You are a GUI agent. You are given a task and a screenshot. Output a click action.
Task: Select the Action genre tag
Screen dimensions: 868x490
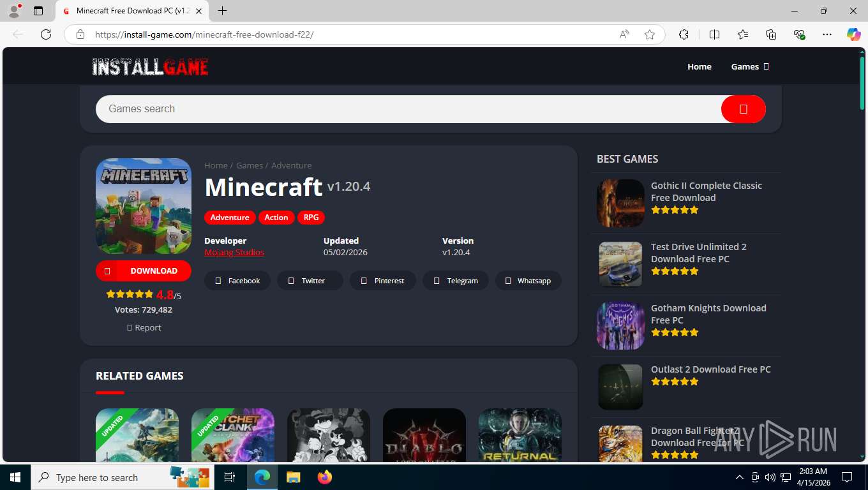click(x=276, y=218)
